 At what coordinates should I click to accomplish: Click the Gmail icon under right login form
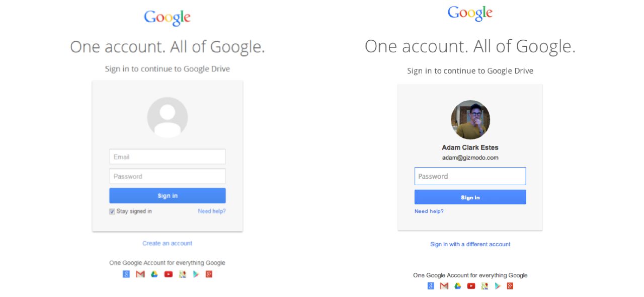click(444, 286)
